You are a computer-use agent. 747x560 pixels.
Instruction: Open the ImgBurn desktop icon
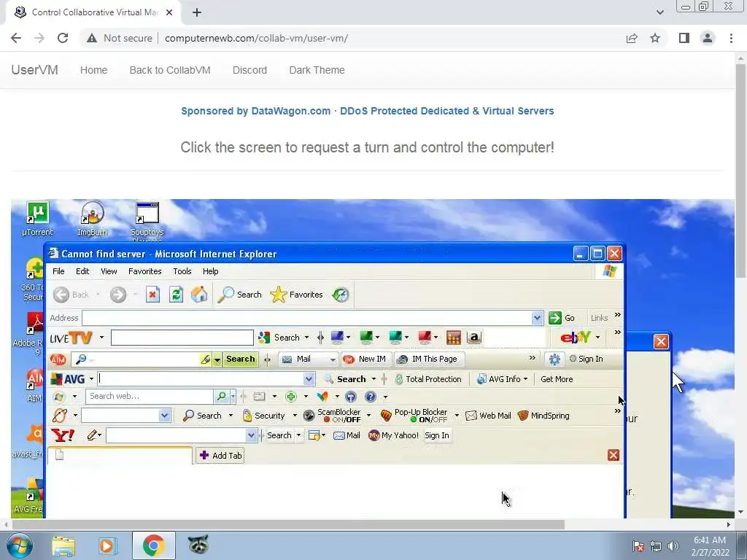(x=92, y=219)
